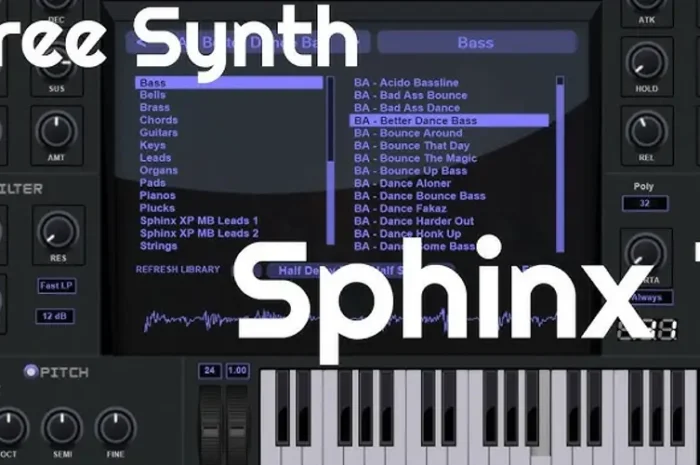Load preset BA - Bounce Up Bass
This screenshot has width=700, height=465.
[x=410, y=170]
